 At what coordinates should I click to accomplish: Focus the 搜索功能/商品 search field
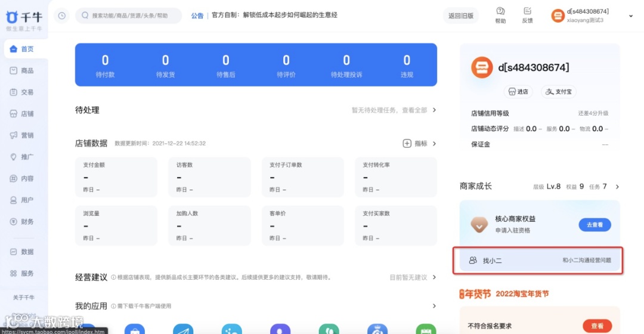(x=129, y=16)
